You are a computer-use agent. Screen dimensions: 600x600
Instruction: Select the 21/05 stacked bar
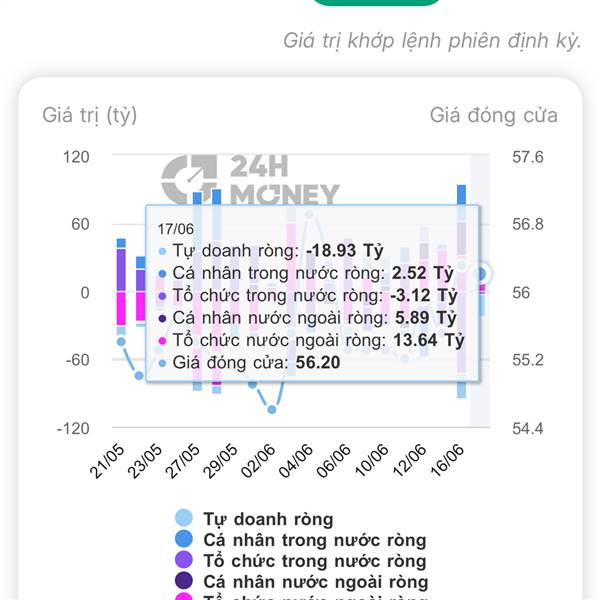[121, 286]
